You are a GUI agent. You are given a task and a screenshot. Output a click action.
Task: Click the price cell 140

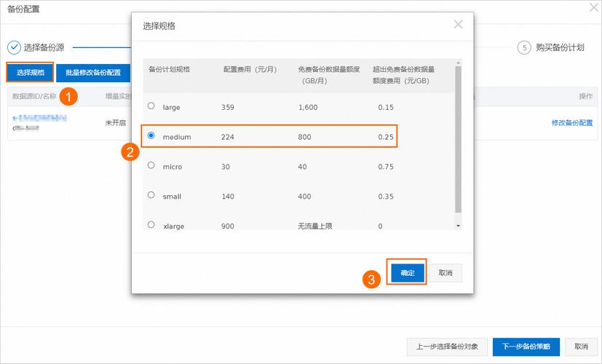click(x=228, y=197)
